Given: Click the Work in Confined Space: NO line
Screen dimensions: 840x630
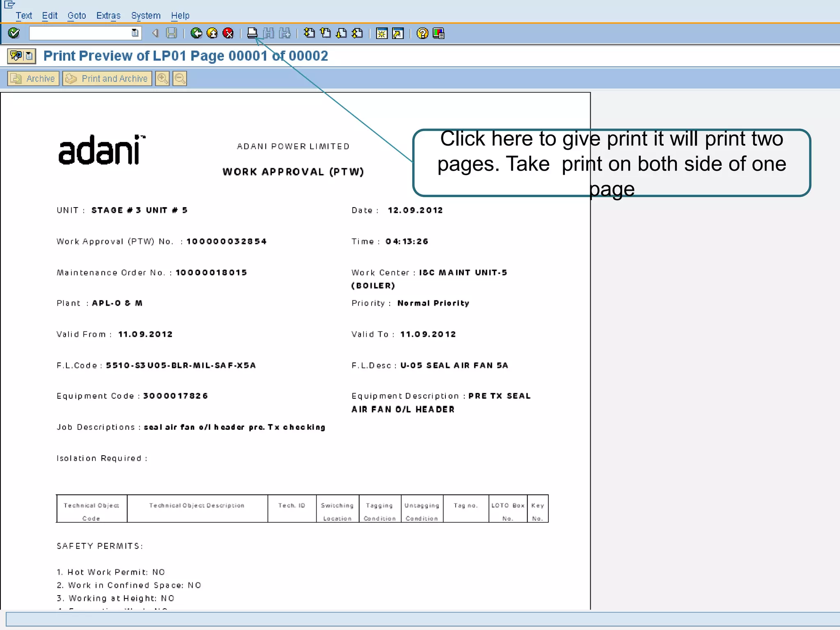Looking at the screenshot, I should (x=129, y=585).
